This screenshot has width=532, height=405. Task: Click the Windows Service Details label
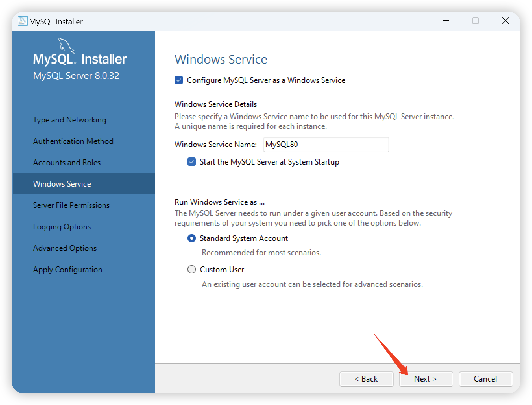216,104
